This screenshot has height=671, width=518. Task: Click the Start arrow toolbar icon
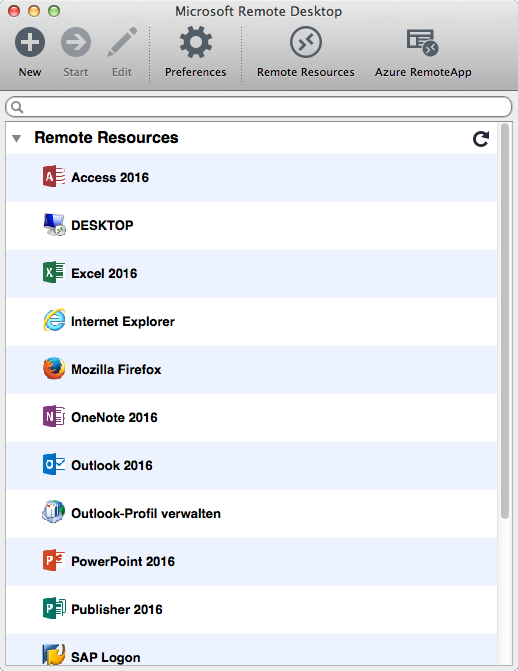pyautogui.click(x=76, y=42)
